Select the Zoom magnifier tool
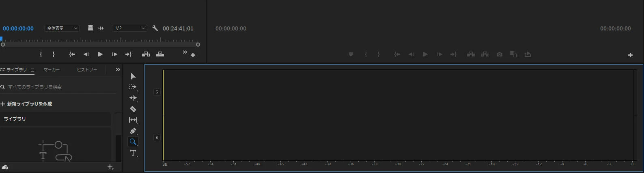The image size is (644, 173). (133, 142)
